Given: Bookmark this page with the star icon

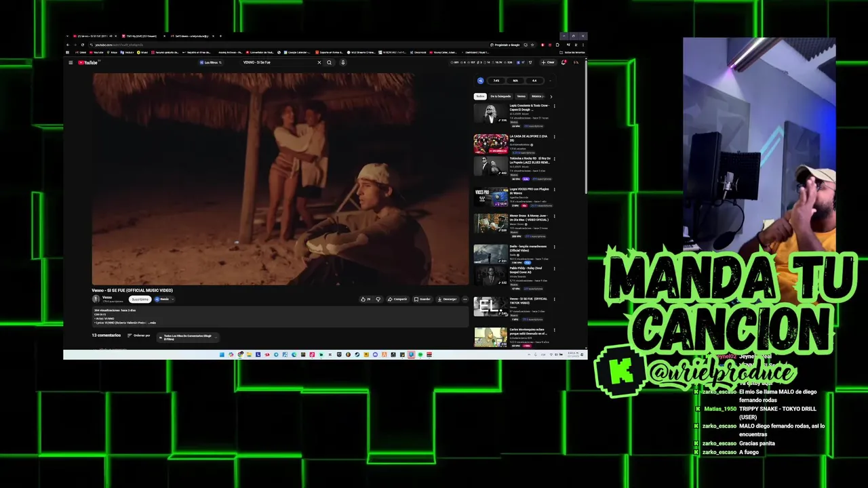Looking at the screenshot, I should pos(532,45).
